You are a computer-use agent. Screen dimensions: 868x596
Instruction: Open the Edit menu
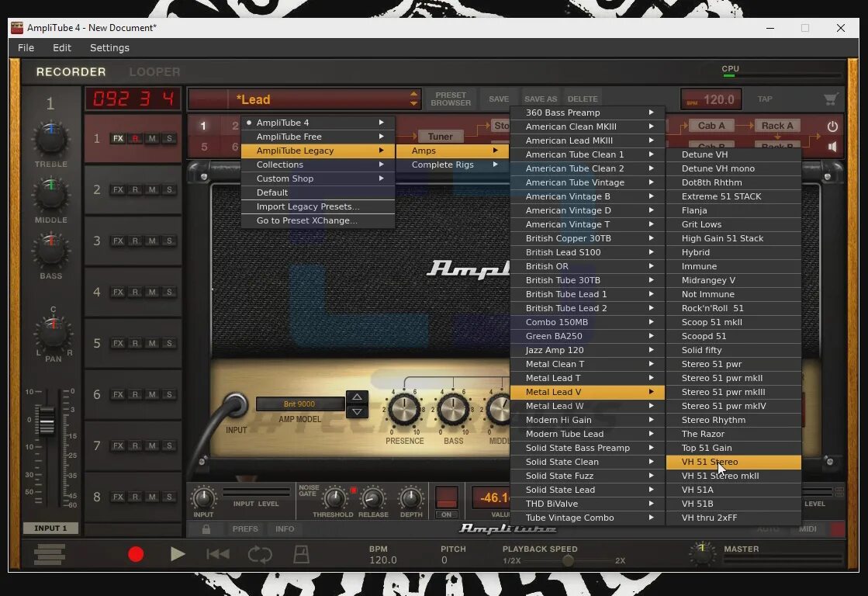point(61,47)
